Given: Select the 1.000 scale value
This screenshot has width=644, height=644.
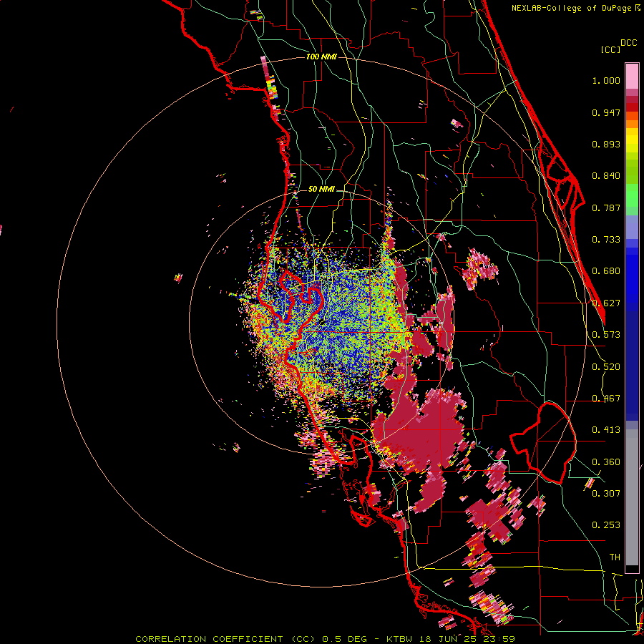Looking at the screenshot, I should tap(606, 80).
